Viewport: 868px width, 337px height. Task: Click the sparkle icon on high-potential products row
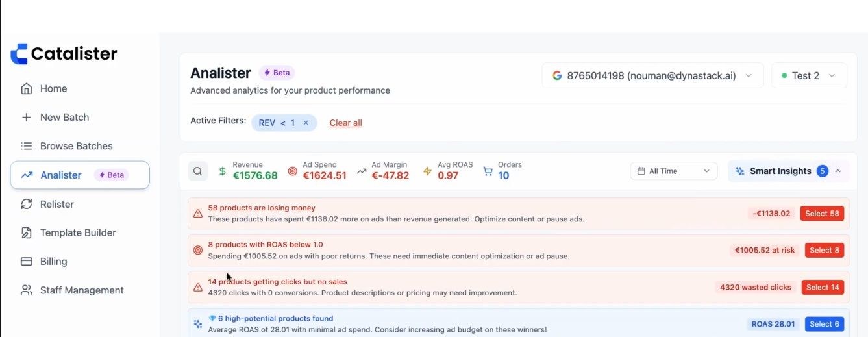tap(198, 324)
